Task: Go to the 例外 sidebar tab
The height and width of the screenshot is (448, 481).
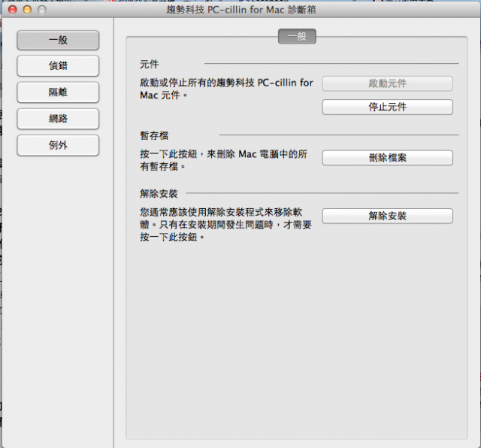Action: 58,145
